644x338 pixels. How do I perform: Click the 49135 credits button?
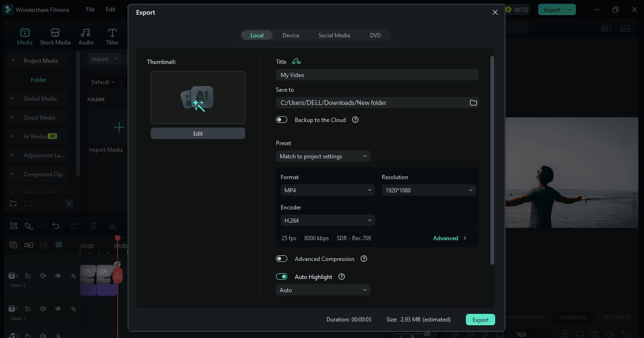click(x=517, y=9)
